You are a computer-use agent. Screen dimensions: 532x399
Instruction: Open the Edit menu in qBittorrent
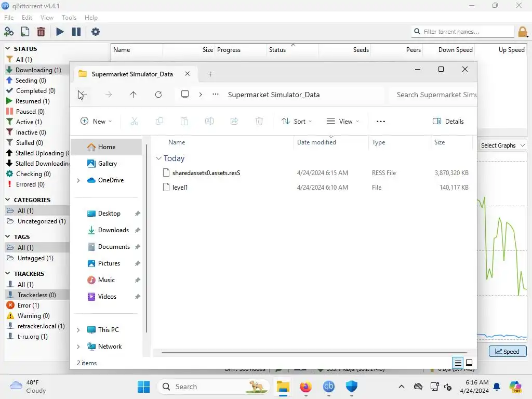27,18
